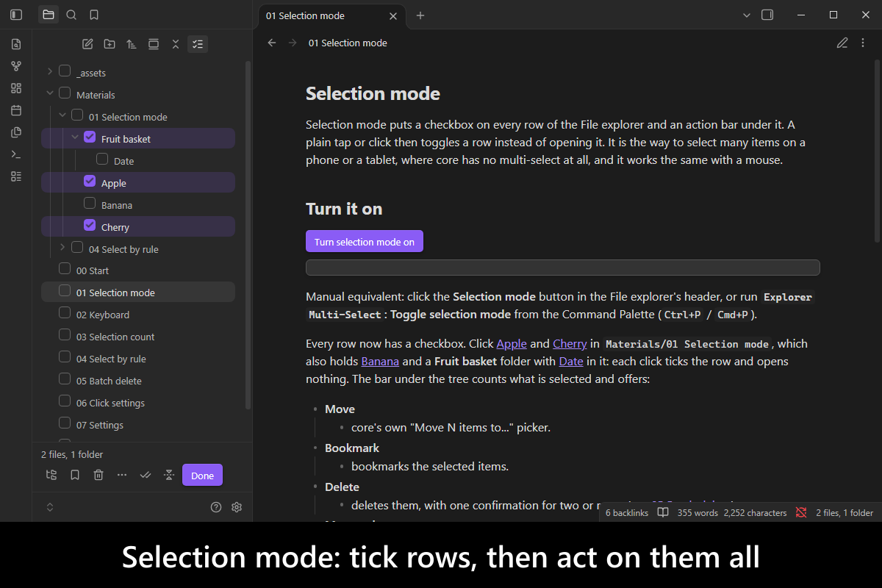Follow the Cherry link in note
Viewport: 882px width, 588px height.
point(570,343)
